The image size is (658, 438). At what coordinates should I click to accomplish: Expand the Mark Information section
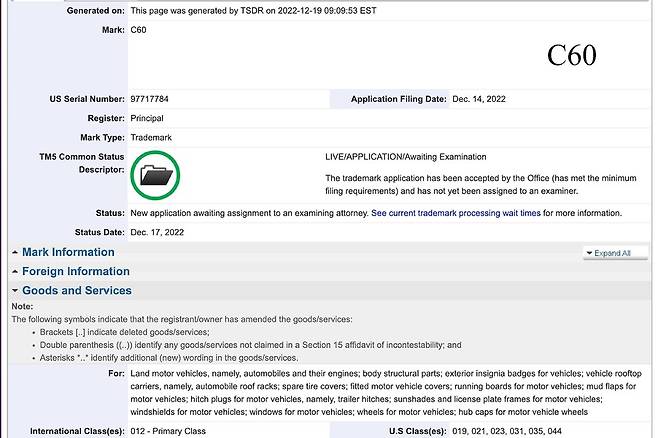pyautogui.click(x=68, y=252)
